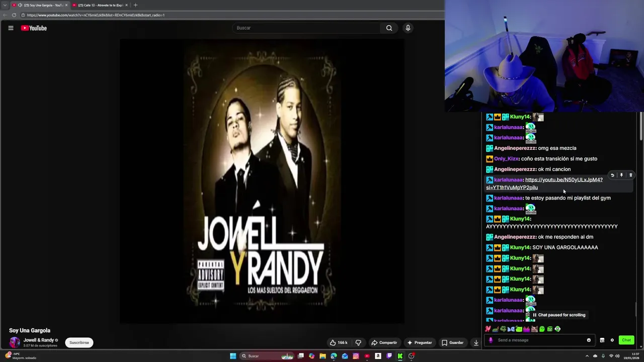Screen dimensions: 644x362
Task: Launch Copilot from the taskbar
Action: click(312, 356)
